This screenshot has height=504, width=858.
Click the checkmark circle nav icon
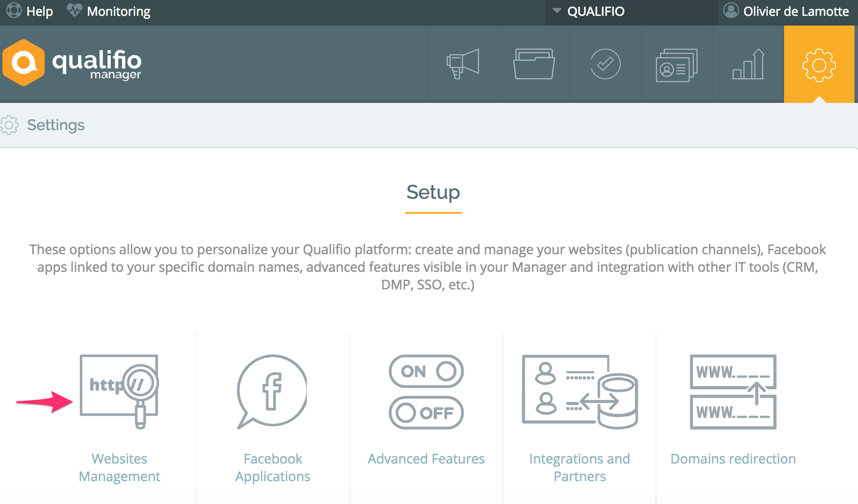pos(605,64)
